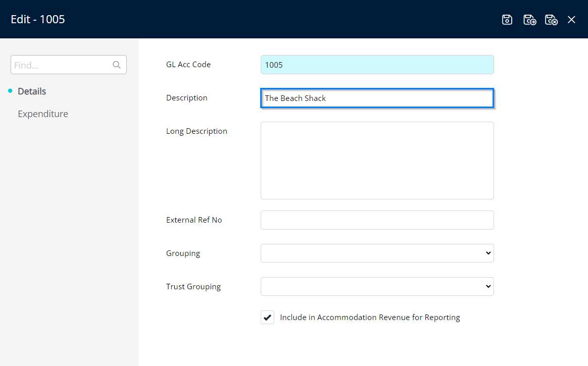Click into the Description text field
Screen dimensions: 588x366
pyautogui.click(x=377, y=98)
